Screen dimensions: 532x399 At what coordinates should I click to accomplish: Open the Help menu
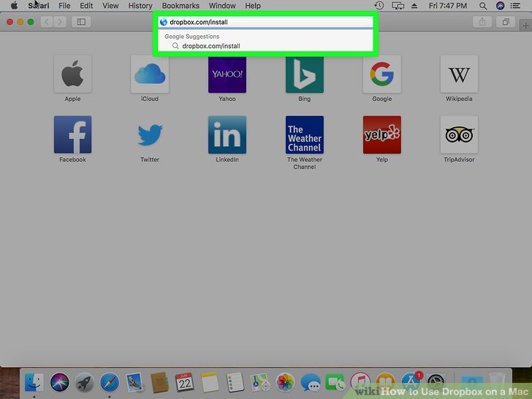pyautogui.click(x=253, y=6)
